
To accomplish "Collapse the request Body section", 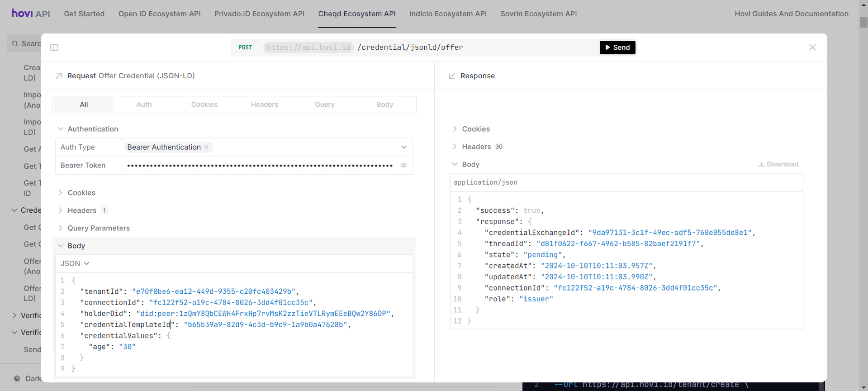I will click(x=76, y=246).
